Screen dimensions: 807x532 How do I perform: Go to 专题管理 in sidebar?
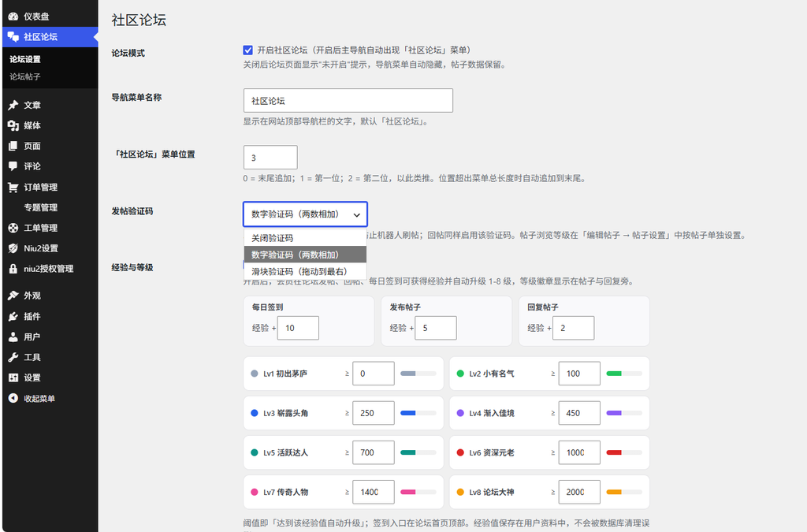click(x=41, y=207)
